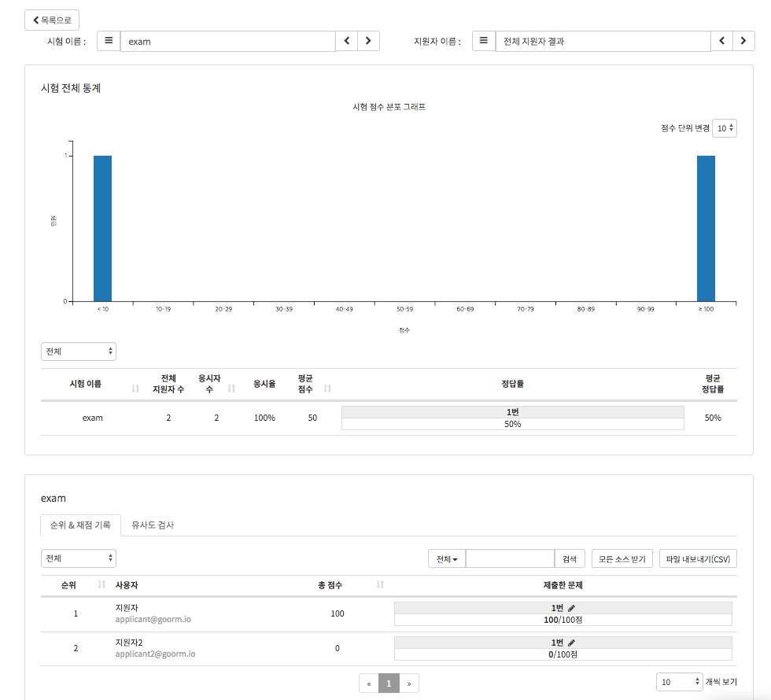Open the exam name list menu icon
Screen dimensions: 771x700
tap(109, 42)
